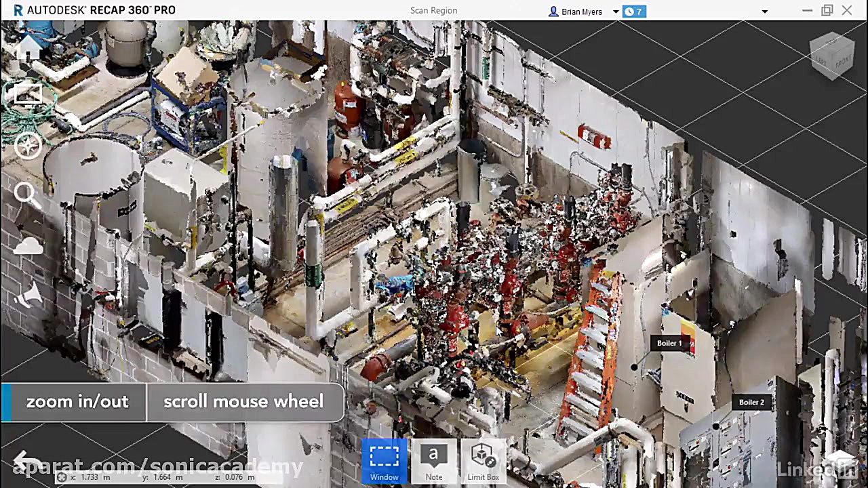Open the display settings monitor icon
The height and width of the screenshot is (488, 868).
pos(28,95)
